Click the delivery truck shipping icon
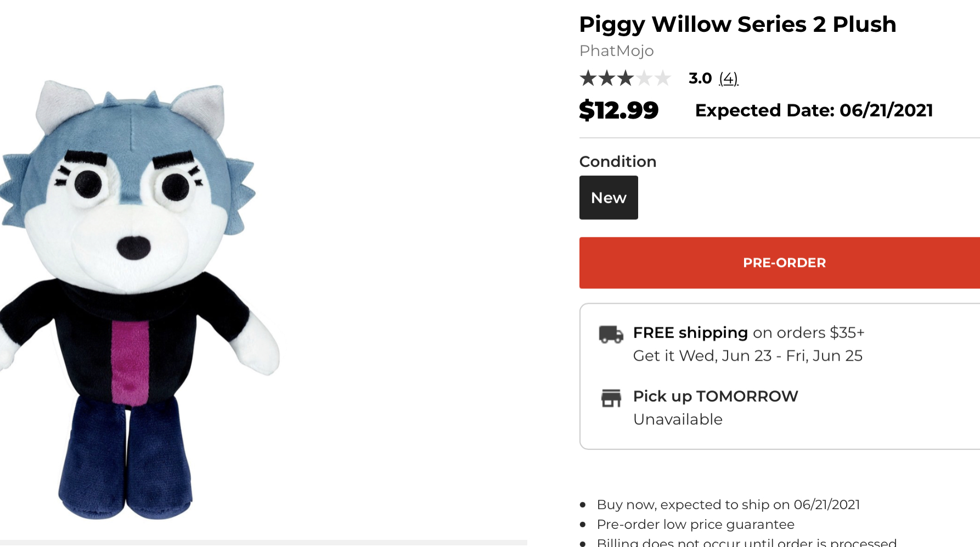Image resolution: width=980 pixels, height=547 pixels. (x=611, y=334)
